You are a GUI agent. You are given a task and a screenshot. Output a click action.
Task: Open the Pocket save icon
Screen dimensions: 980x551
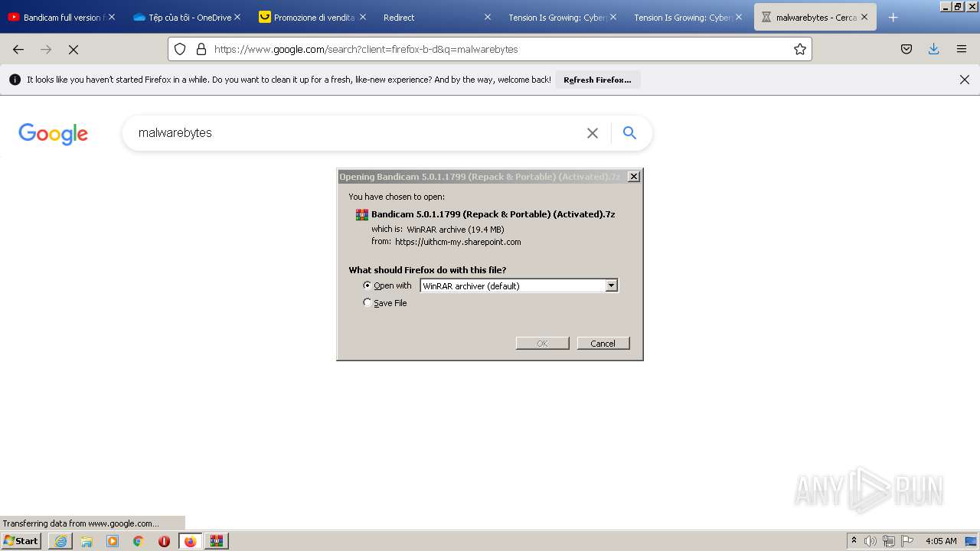(x=906, y=49)
